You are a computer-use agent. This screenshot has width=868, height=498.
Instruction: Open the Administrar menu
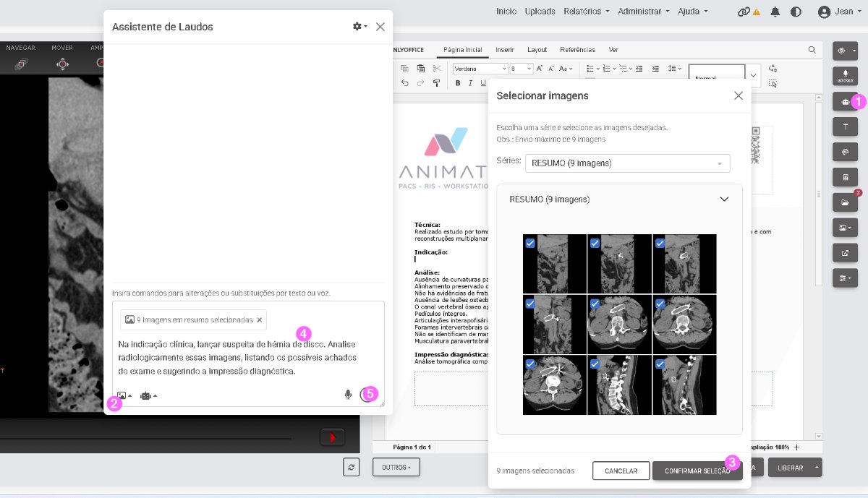tap(643, 12)
